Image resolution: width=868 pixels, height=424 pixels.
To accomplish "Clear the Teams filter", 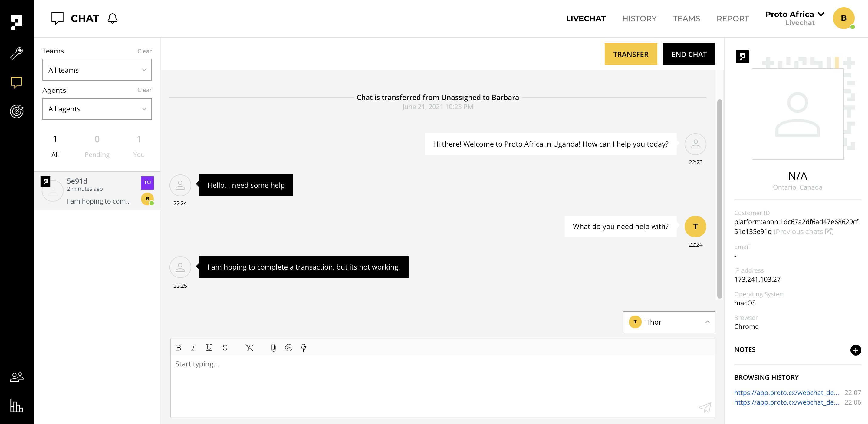I will (145, 51).
